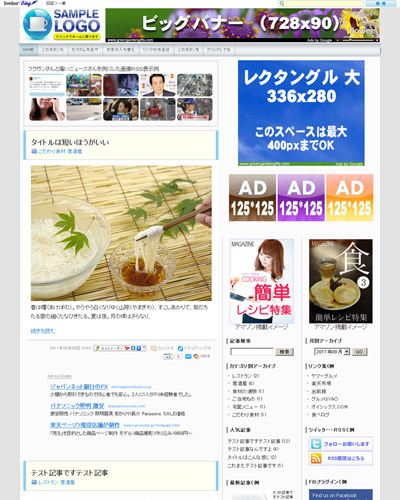
Task: Click the somen noodles article photo
Action: point(121,233)
